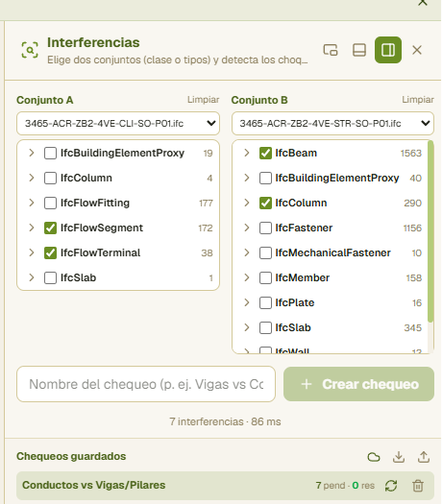
Task: Expand IfcBuildingElementProxy in Conjunto B
Action: tap(246, 178)
